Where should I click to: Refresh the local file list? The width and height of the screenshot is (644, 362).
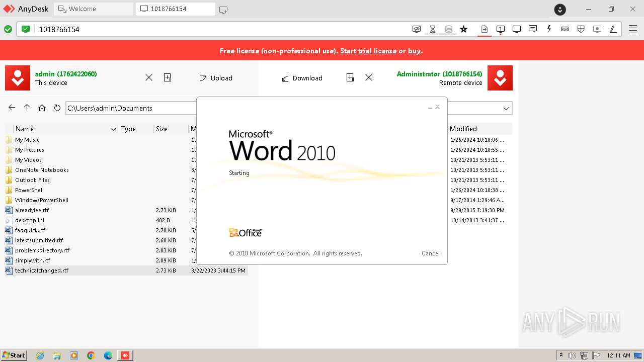(x=57, y=108)
